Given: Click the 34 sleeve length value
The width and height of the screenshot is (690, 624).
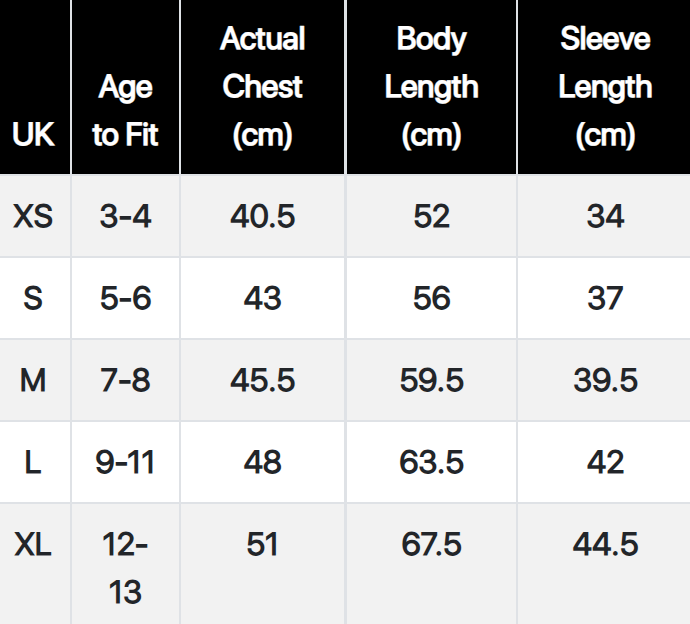Looking at the screenshot, I should pos(604,216).
